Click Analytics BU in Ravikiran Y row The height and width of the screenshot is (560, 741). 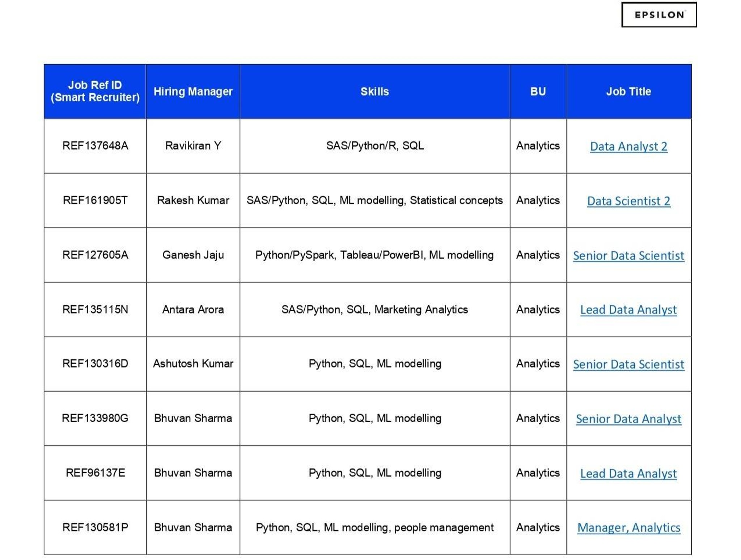538,145
